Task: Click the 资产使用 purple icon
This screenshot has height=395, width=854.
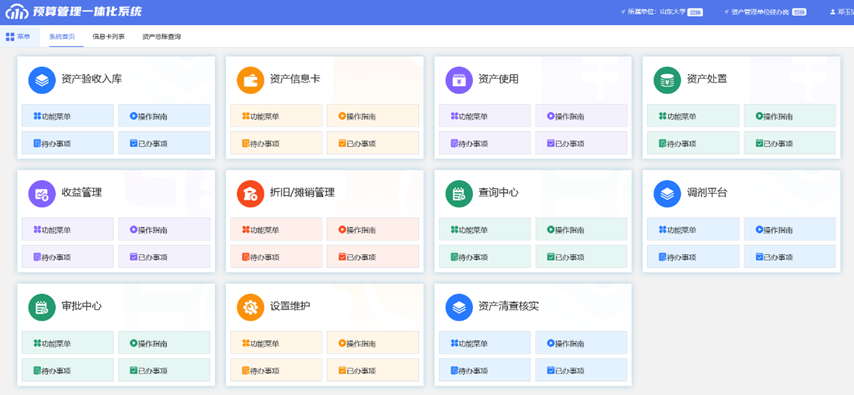Action: coord(459,80)
